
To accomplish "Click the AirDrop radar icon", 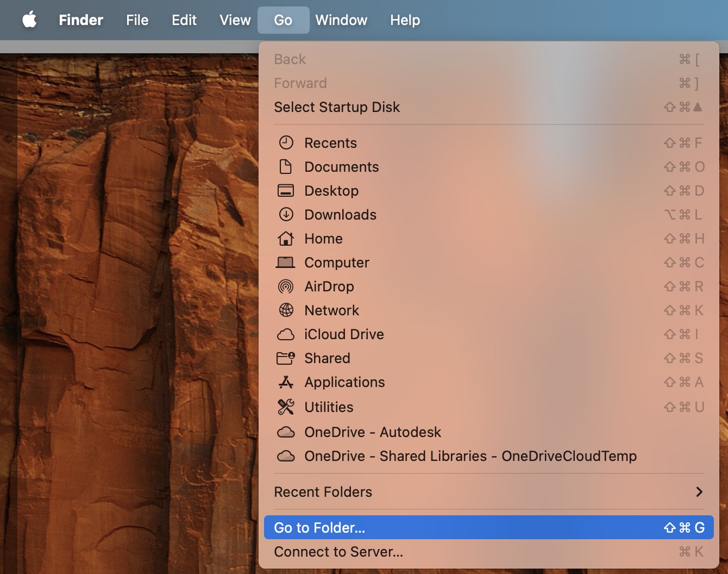I will (287, 286).
